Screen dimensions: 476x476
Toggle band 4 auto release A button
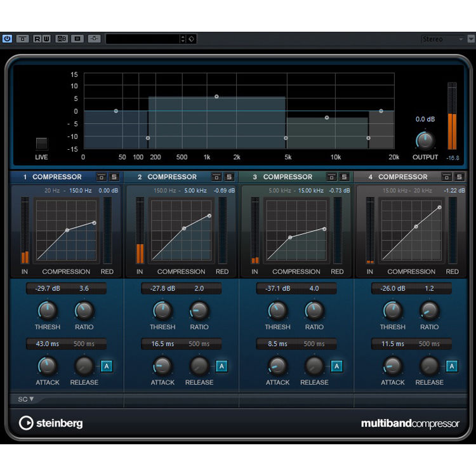[452, 366]
